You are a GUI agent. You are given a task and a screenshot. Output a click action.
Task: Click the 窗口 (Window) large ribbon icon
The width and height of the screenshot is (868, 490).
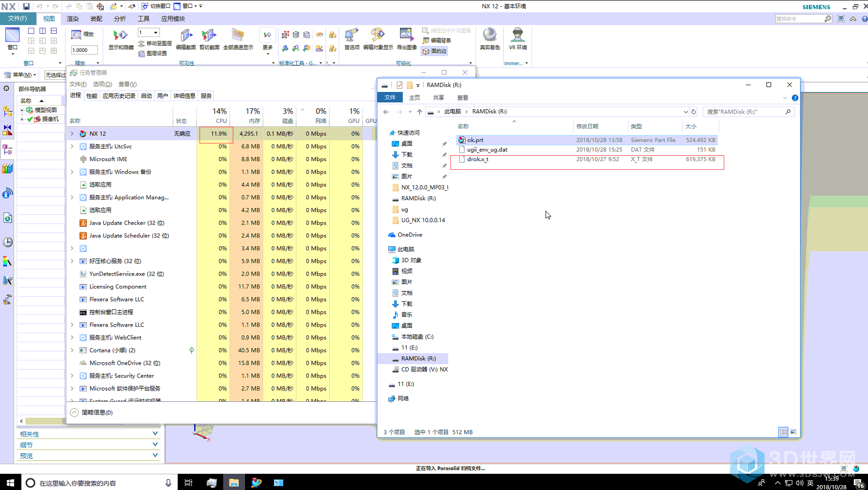coord(12,35)
